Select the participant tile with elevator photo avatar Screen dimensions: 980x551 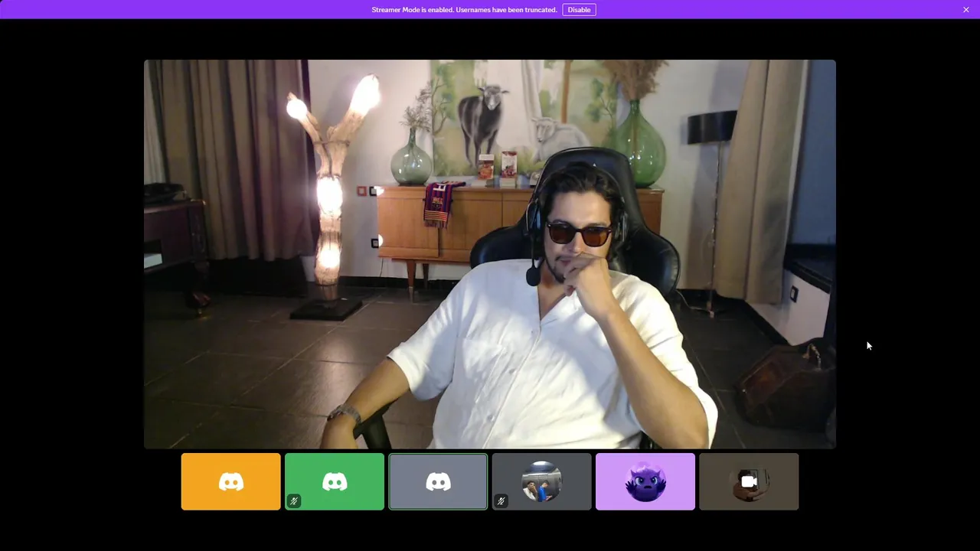pos(542,481)
